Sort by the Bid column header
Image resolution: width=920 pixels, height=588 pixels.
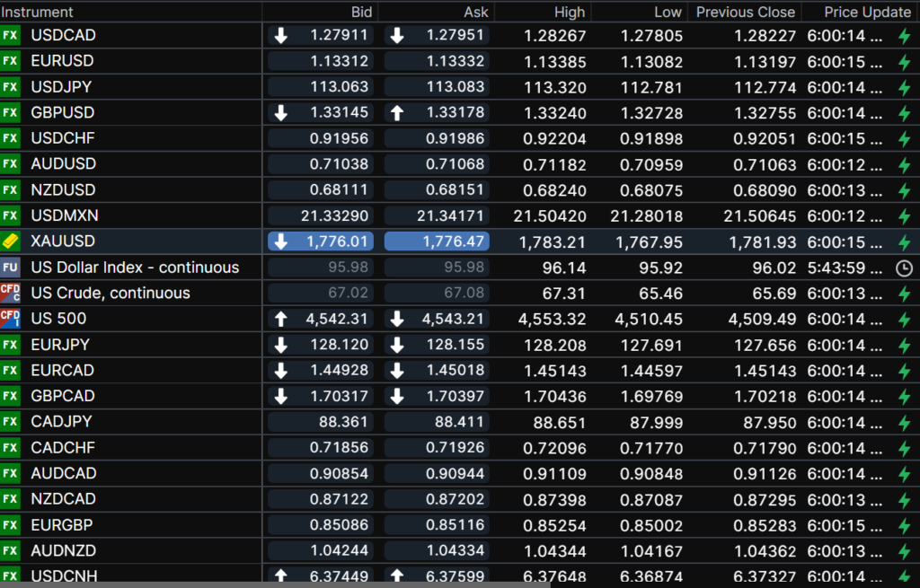[361, 12]
